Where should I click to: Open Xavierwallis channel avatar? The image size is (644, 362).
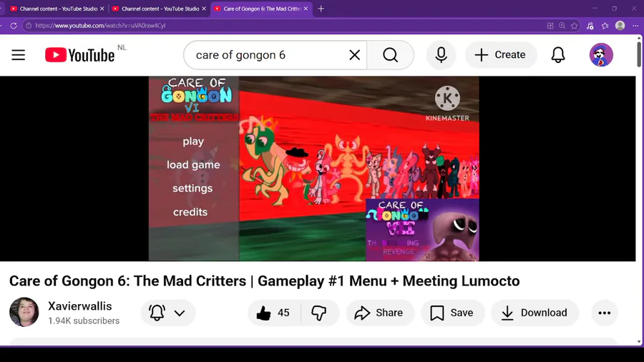pyautogui.click(x=24, y=312)
